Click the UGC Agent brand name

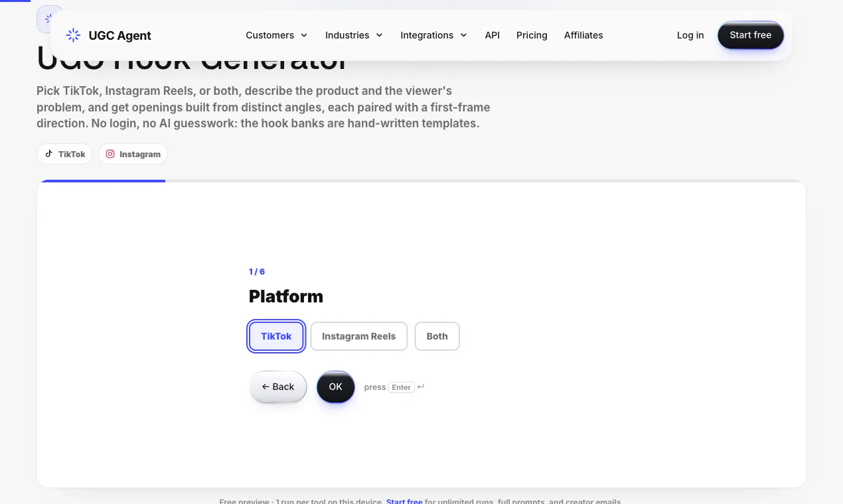click(120, 36)
